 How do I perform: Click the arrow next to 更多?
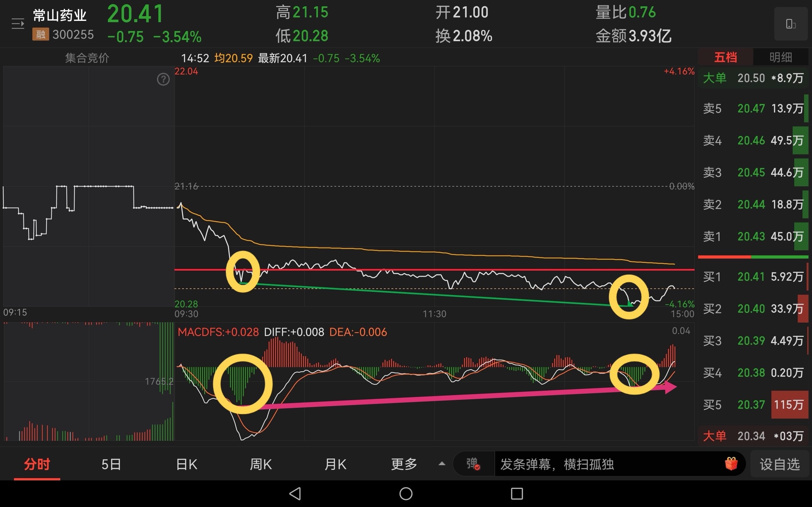point(442,464)
